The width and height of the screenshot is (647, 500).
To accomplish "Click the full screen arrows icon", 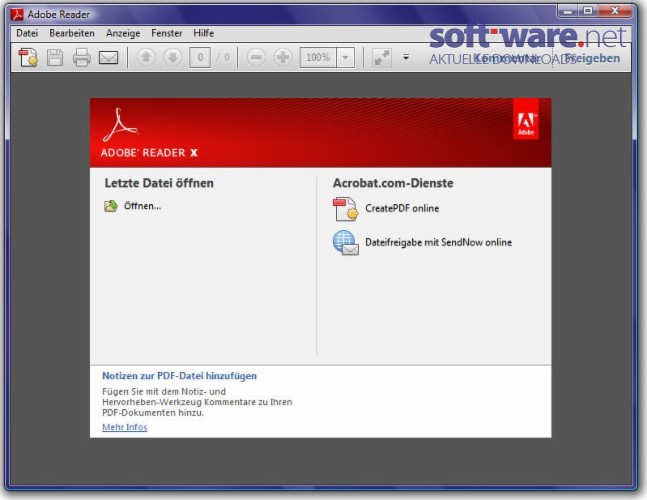I will coord(382,57).
